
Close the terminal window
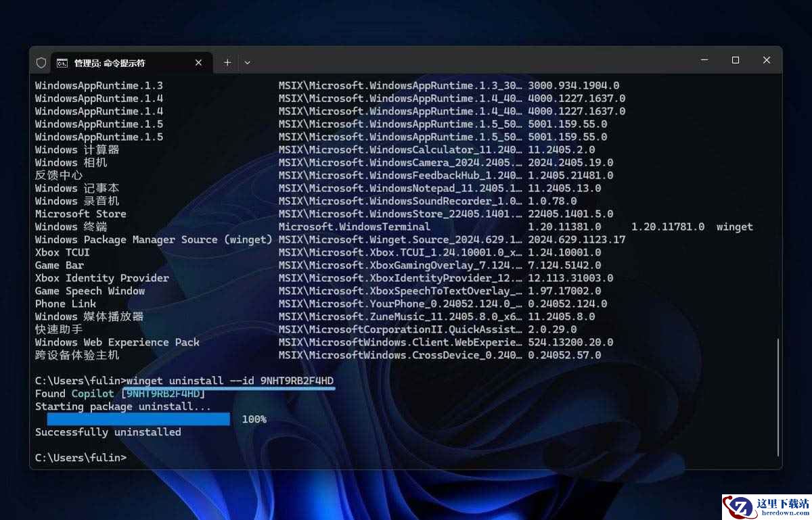tap(767, 60)
